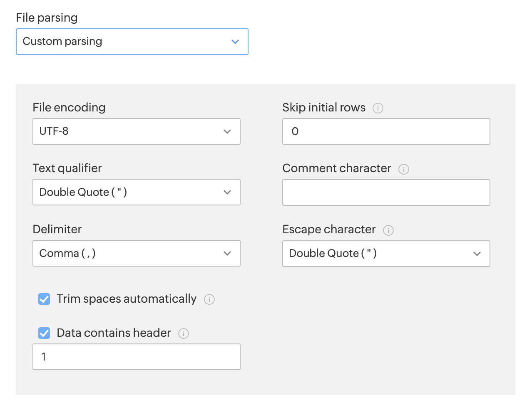Uncheck Data contains header checkbox

44,333
